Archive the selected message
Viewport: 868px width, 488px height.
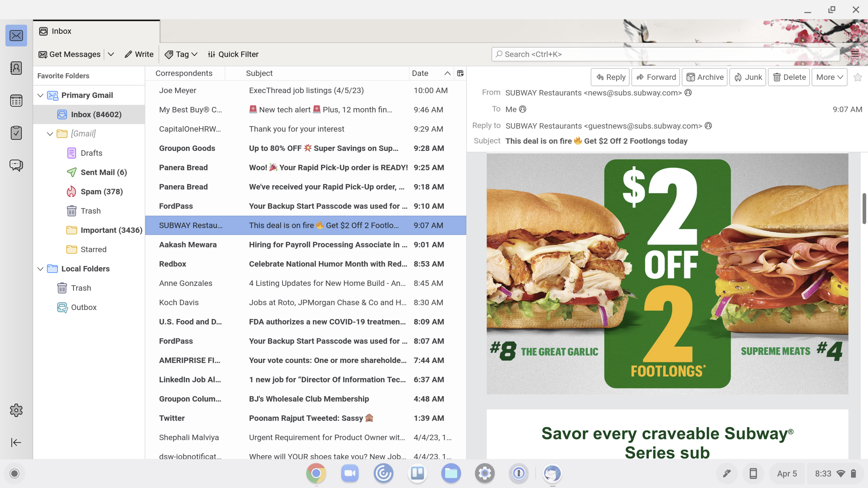[705, 77]
